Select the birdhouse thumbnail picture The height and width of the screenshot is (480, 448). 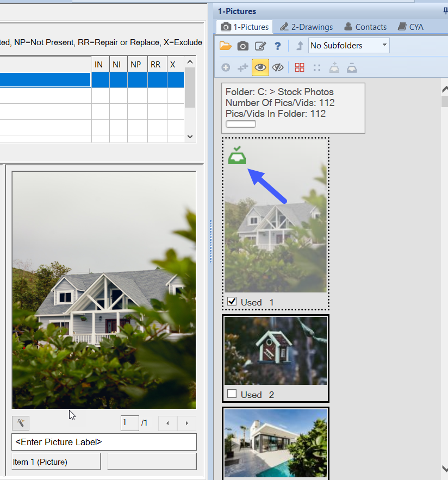[276, 351]
